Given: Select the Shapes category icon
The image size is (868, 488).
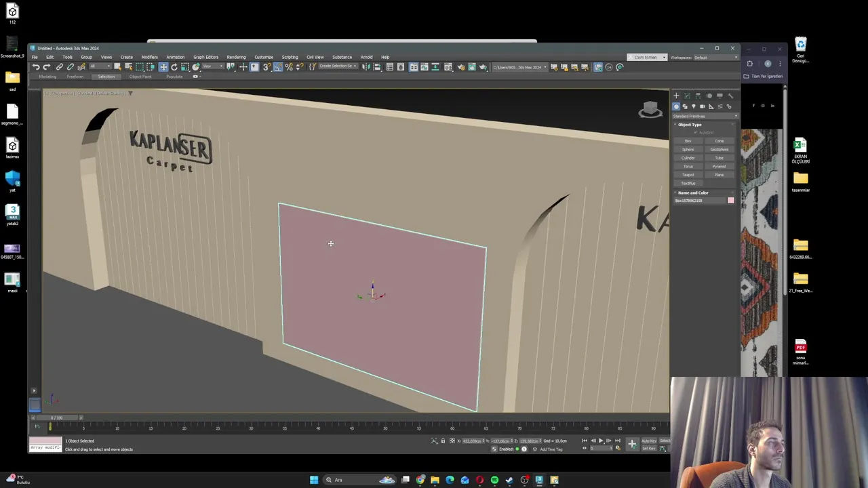Looking at the screenshot, I should click(x=685, y=106).
